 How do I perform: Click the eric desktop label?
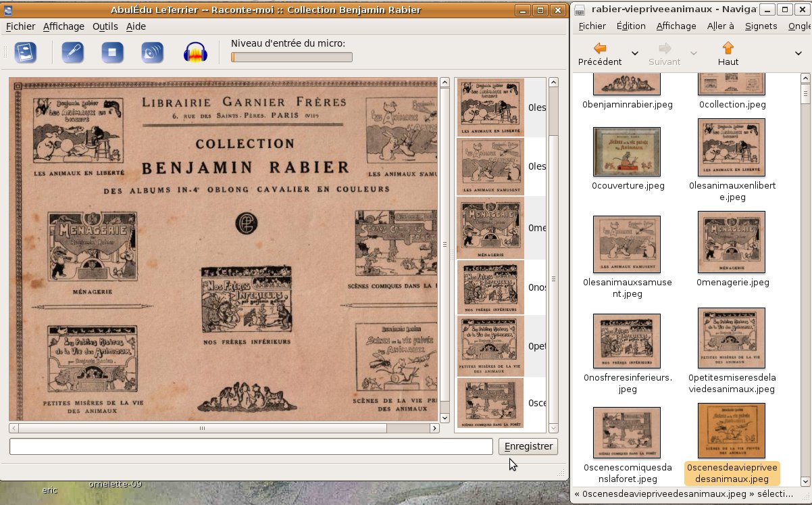click(x=50, y=490)
